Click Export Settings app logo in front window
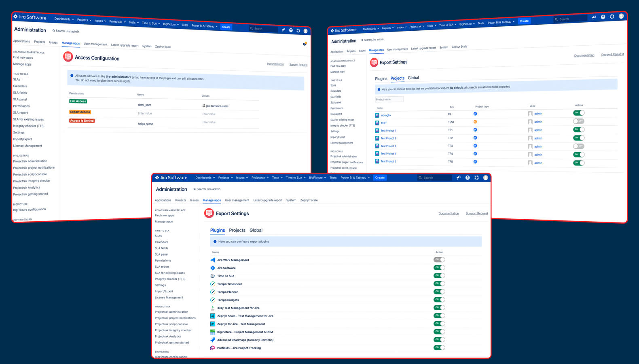 pos(209,213)
